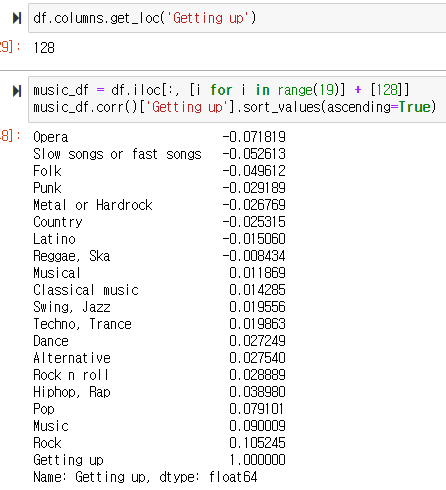
Task: Select value 0.038980
Action: click(x=257, y=392)
